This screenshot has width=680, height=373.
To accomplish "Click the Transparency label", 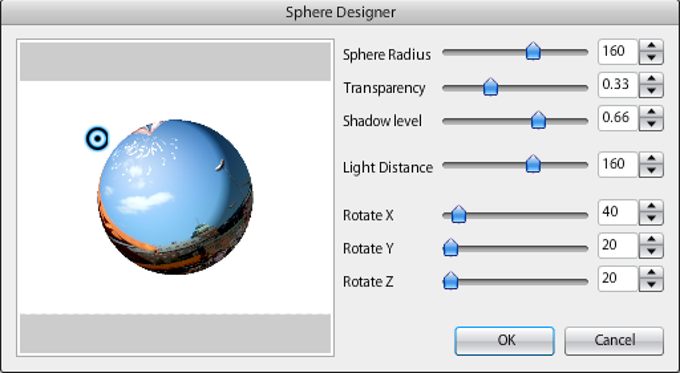I will click(384, 88).
